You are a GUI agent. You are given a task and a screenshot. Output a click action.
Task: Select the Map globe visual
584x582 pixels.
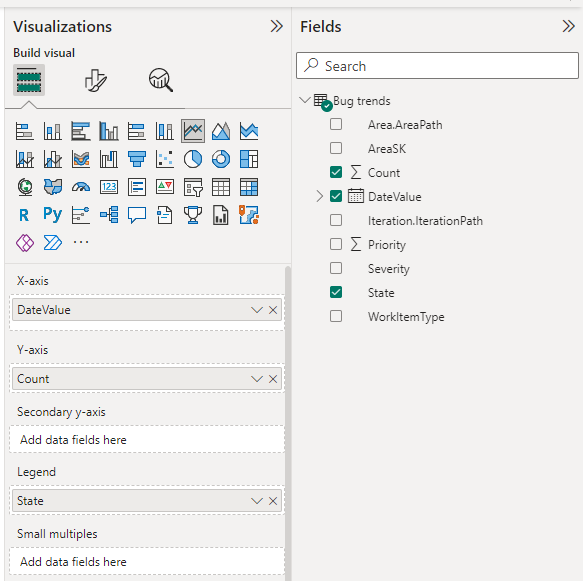click(25, 187)
